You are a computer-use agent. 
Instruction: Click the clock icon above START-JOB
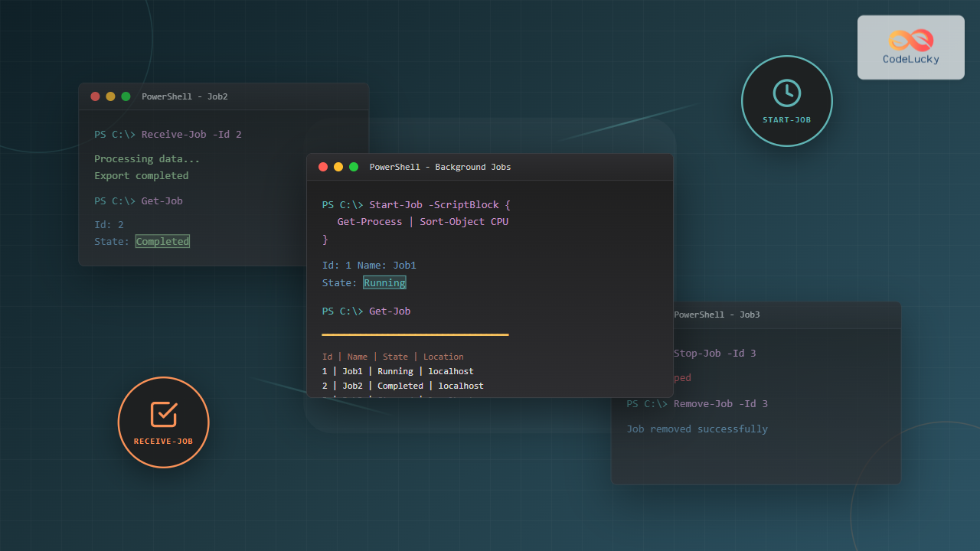(x=786, y=93)
